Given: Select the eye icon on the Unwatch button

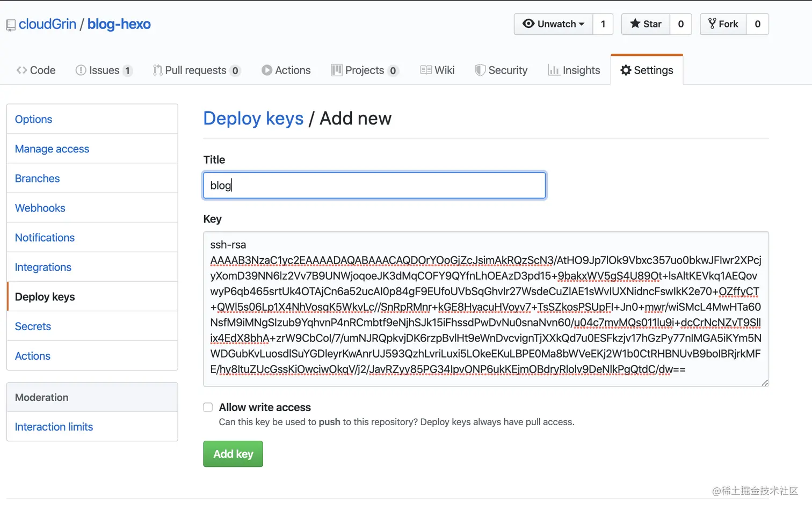Looking at the screenshot, I should [x=528, y=24].
